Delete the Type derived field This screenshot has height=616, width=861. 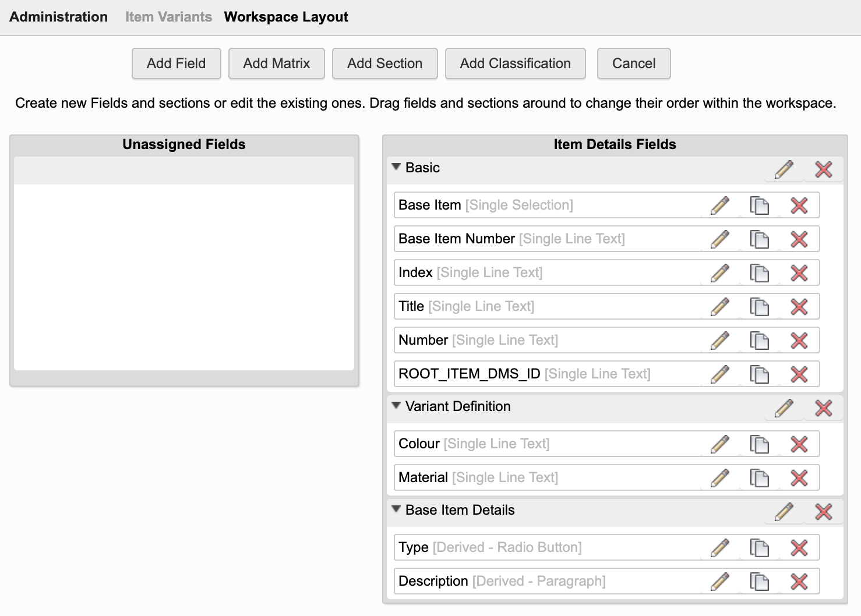pyautogui.click(x=799, y=548)
